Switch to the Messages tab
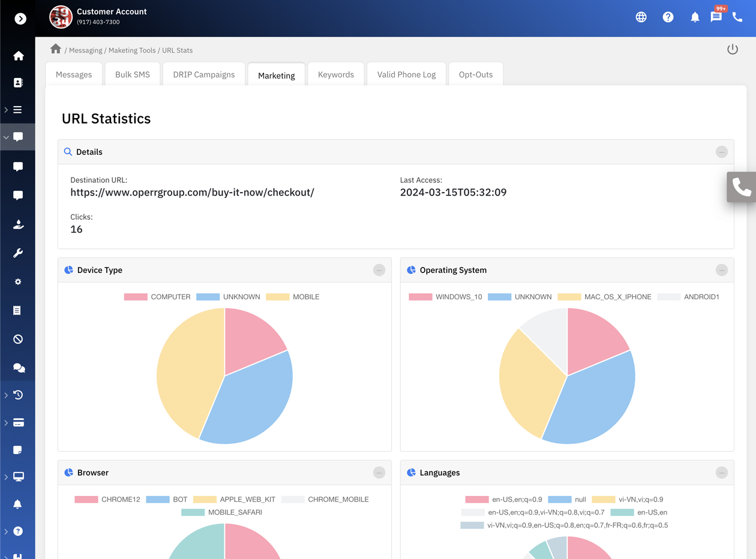 (x=74, y=74)
